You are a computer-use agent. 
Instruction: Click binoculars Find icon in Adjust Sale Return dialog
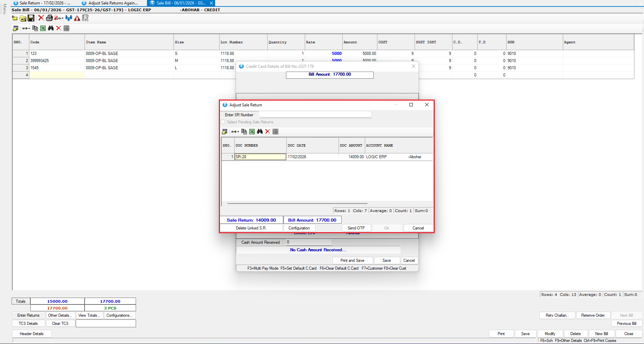(x=260, y=132)
